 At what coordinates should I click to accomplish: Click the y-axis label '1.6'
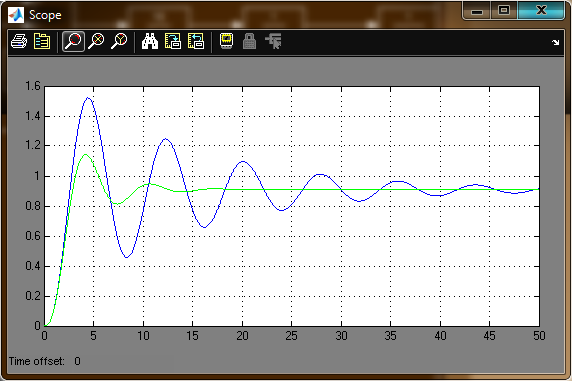coord(33,86)
